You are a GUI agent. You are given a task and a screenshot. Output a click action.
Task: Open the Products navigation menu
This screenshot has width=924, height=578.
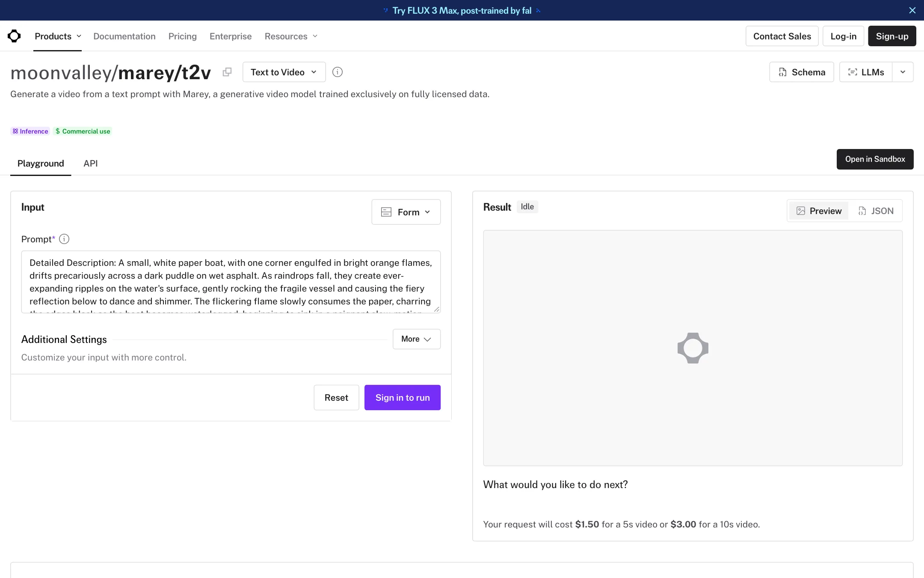click(x=58, y=36)
